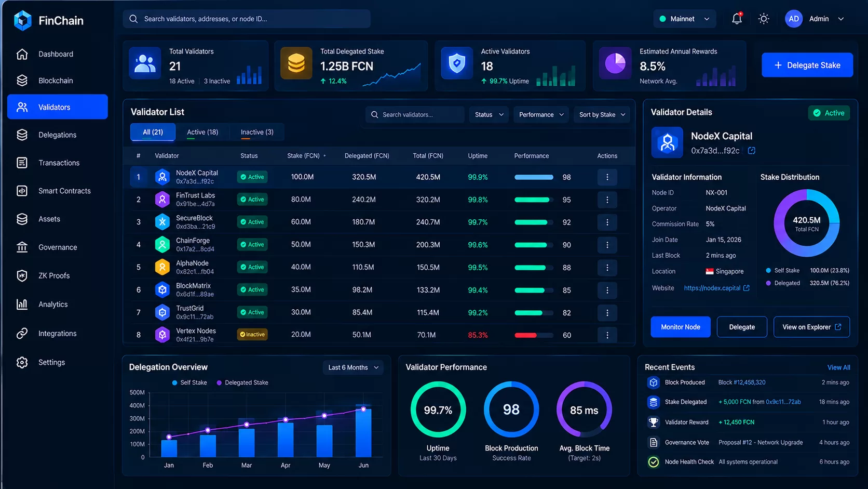Click View All recent events
This screenshot has height=489, width=868.
click(x=839, y=367)
